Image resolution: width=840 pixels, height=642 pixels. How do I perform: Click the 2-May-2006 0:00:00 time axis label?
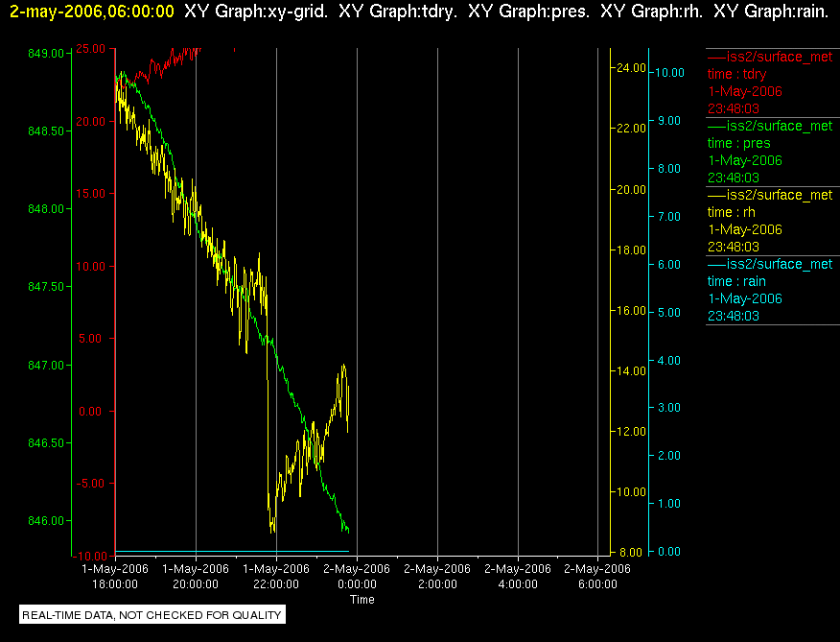pos(357,577)
